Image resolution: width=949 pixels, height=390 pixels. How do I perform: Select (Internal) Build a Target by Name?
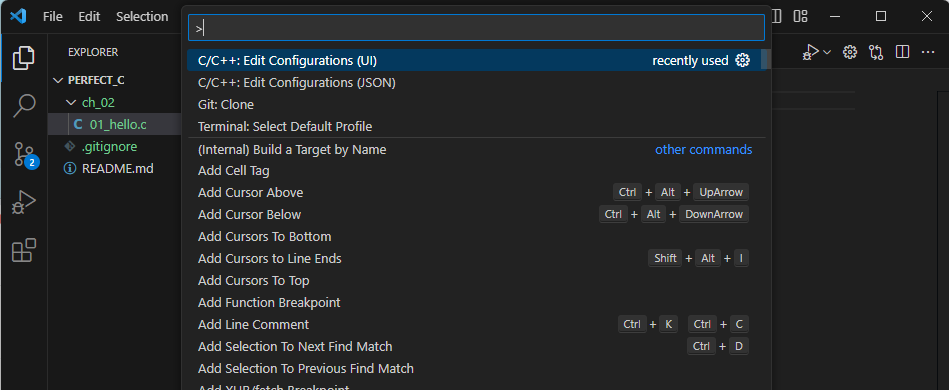tap(476, 149)
